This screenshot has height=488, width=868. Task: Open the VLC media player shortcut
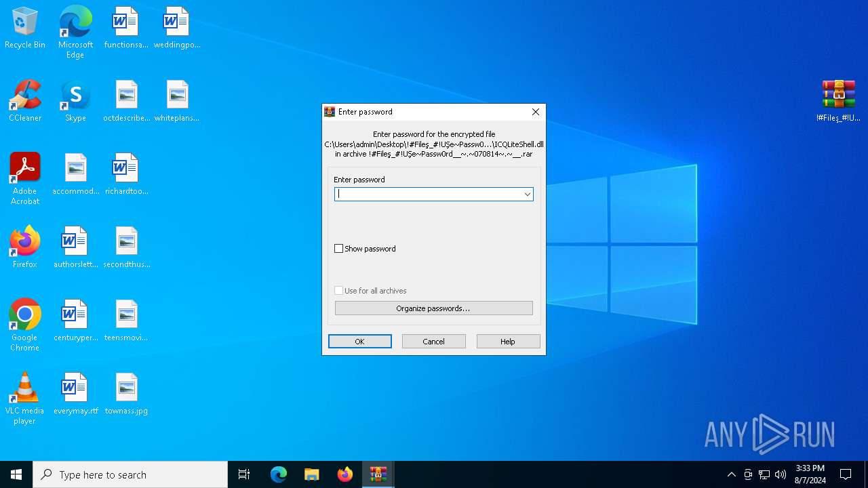[x=25, y=399]
